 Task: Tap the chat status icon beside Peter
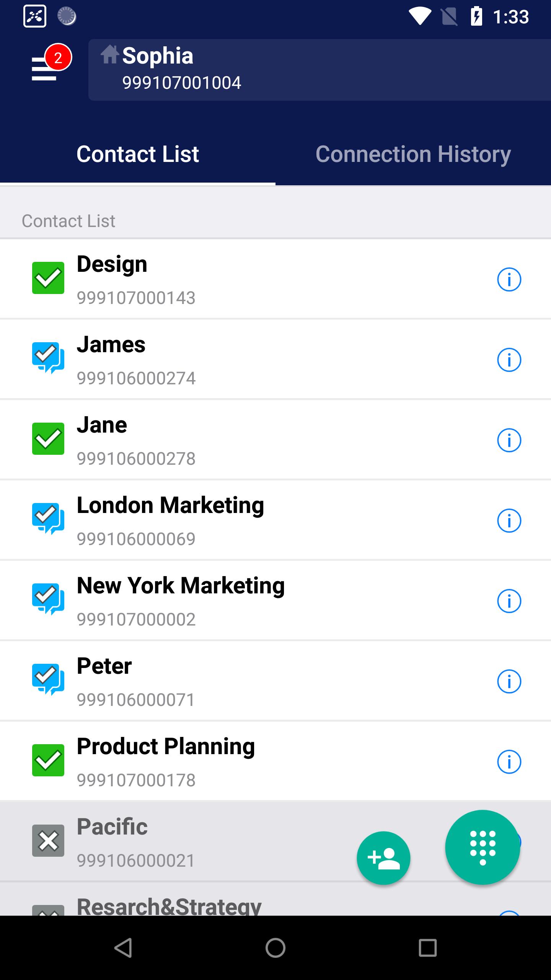tap(48, 679)
